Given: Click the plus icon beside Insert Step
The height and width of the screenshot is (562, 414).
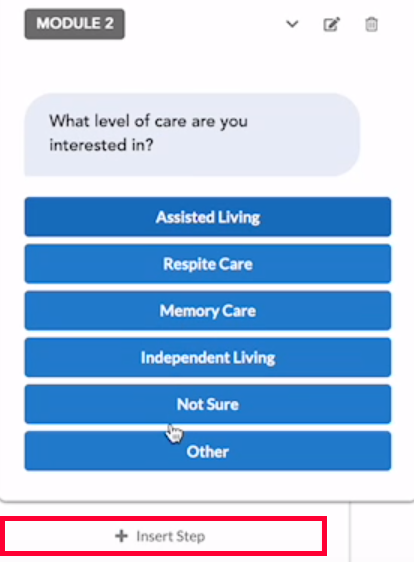Looking at the screenshot, I should click(122, 536).
